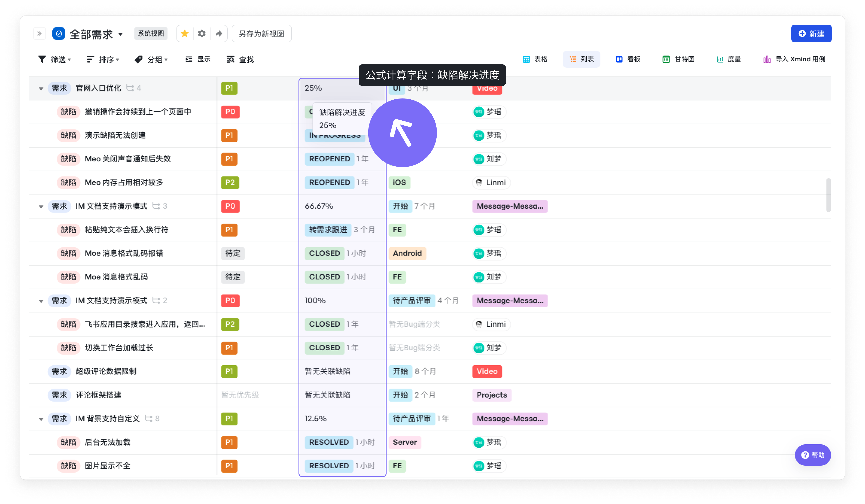Collapse the 官网入口优化 requirement row

tap(41, 88)
